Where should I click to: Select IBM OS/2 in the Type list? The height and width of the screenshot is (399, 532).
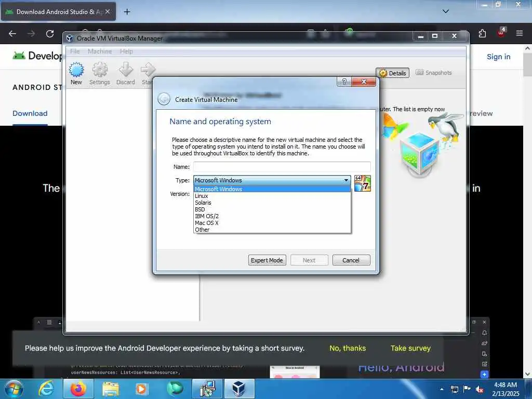pyautogui.click(x=272, y=216)
